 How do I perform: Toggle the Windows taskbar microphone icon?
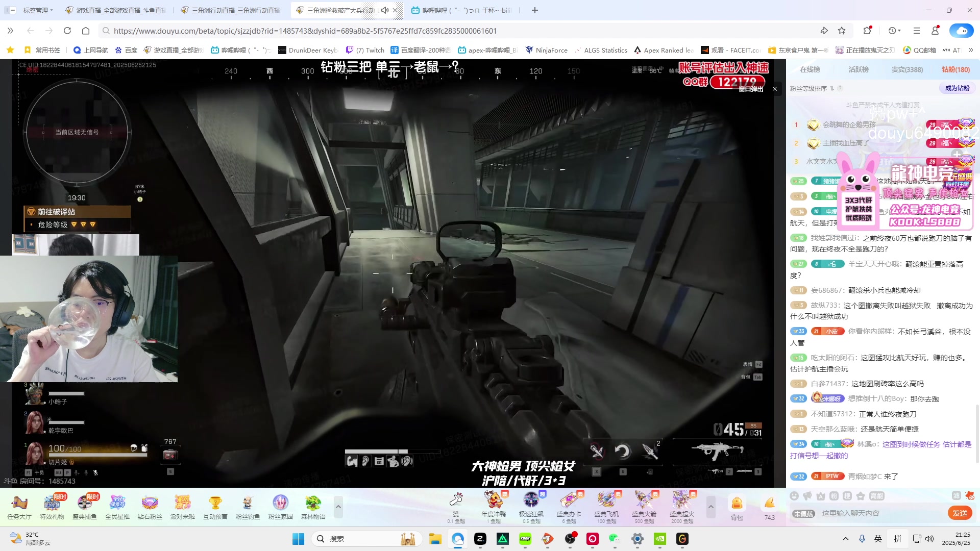862,539
